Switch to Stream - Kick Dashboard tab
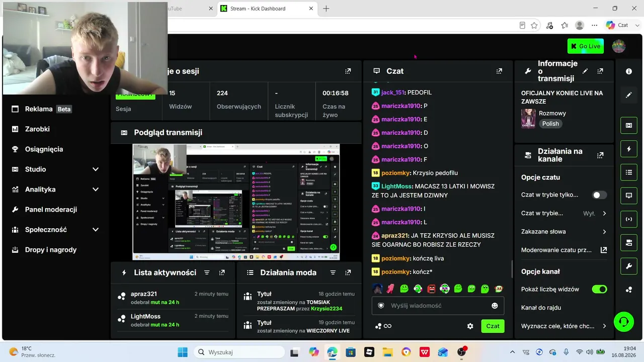The width and height of the screenshot is (644, 362). click(267, 9)
